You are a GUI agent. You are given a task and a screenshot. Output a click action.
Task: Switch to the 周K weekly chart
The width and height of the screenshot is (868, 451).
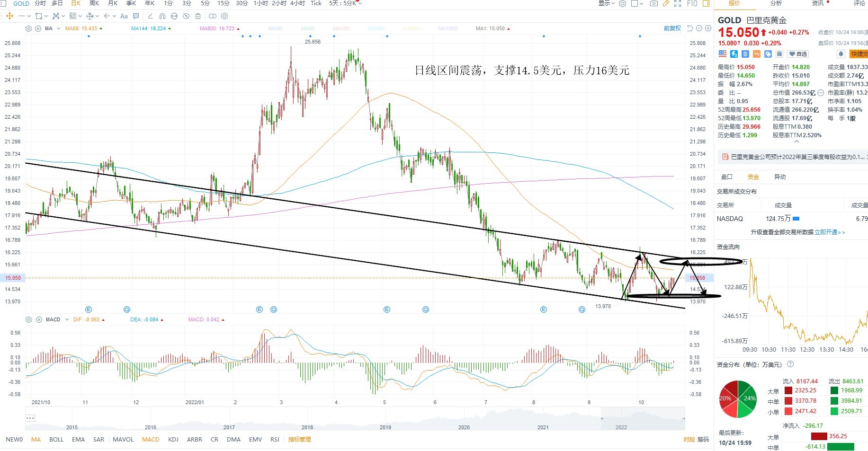point(94,3)
